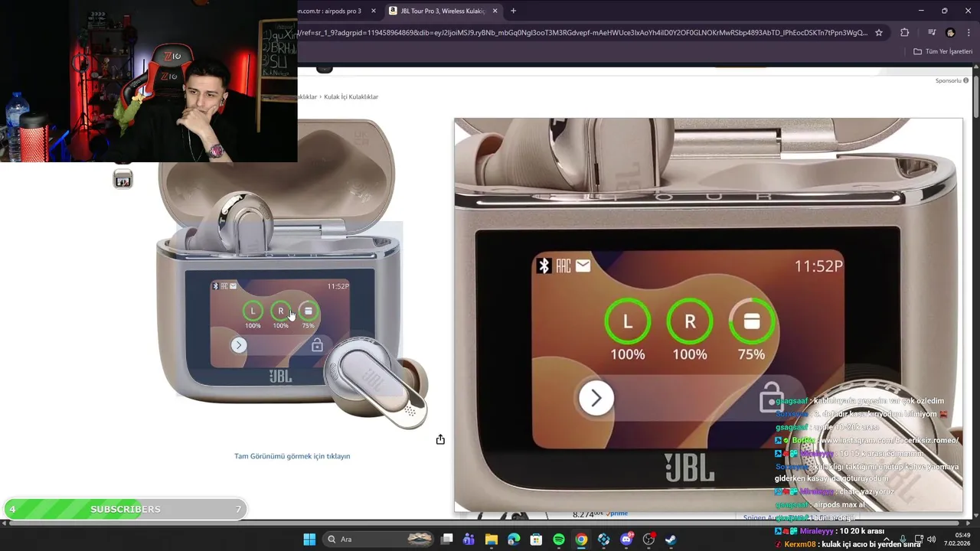Open the media control icon in Chrome toolbar
980x551 pixels.
pyautogui.click(x=932, y=33)
